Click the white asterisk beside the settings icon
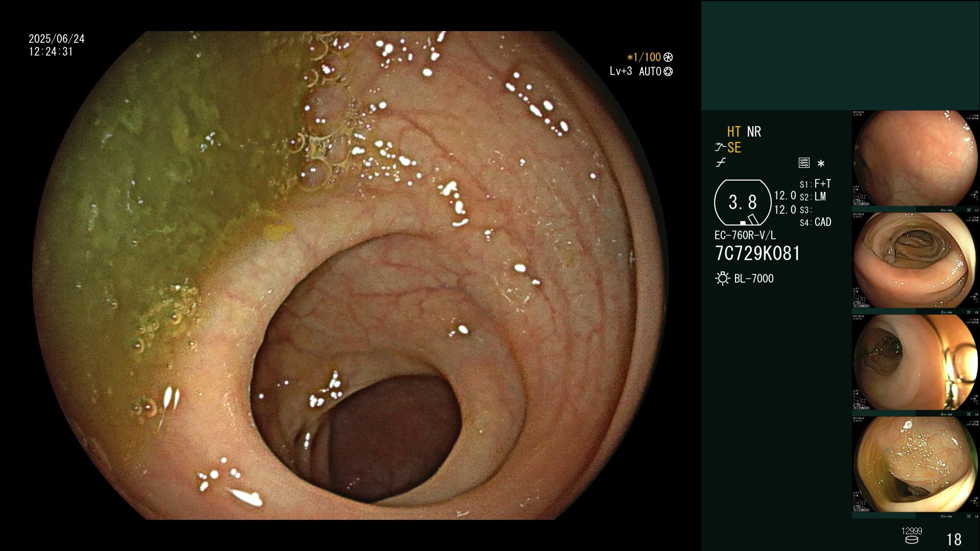 tap(821, 164)
